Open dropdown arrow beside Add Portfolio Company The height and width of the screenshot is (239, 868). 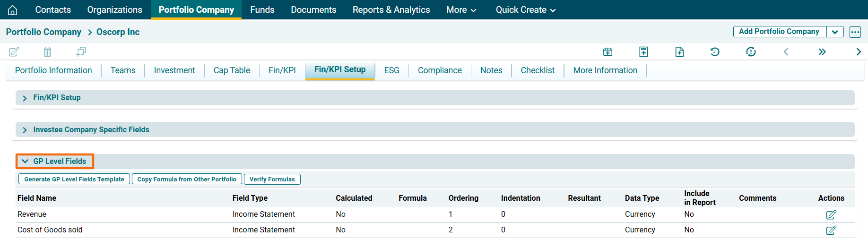(x=835, y=32)
